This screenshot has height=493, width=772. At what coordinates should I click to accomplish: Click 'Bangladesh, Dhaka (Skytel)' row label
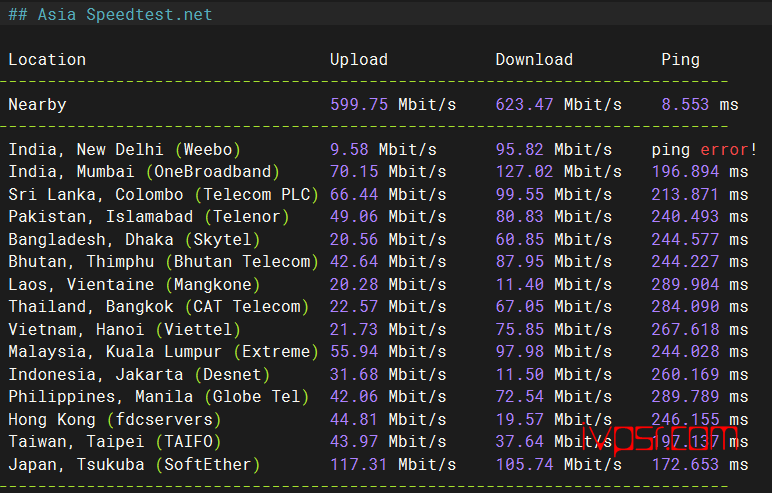(134, 239)
